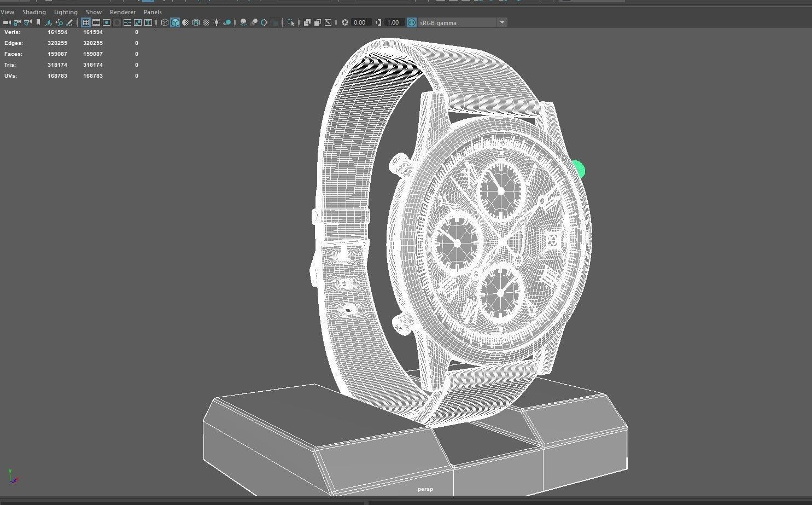
Task: Click the Exposure value field showing 0.00
Action: 361,22
